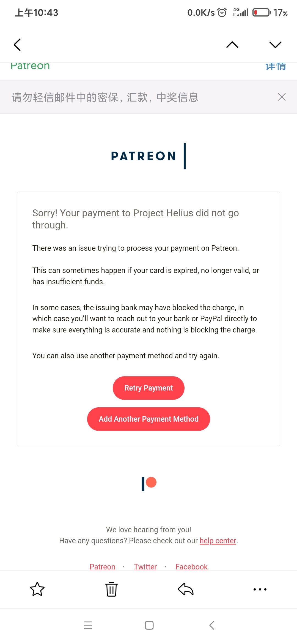Open the help center link

(218, 541)
